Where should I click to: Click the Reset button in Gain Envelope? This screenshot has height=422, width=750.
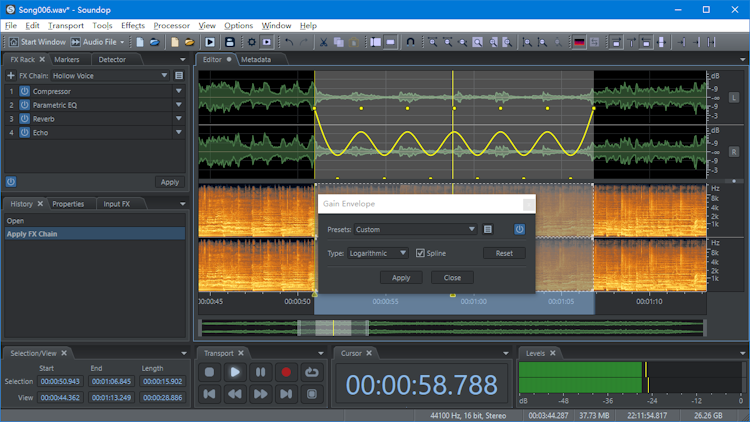(x=504, y=253)
